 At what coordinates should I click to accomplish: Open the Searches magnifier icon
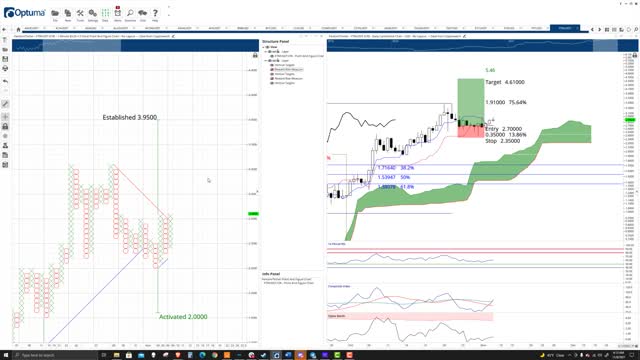[x=130, y=13]
